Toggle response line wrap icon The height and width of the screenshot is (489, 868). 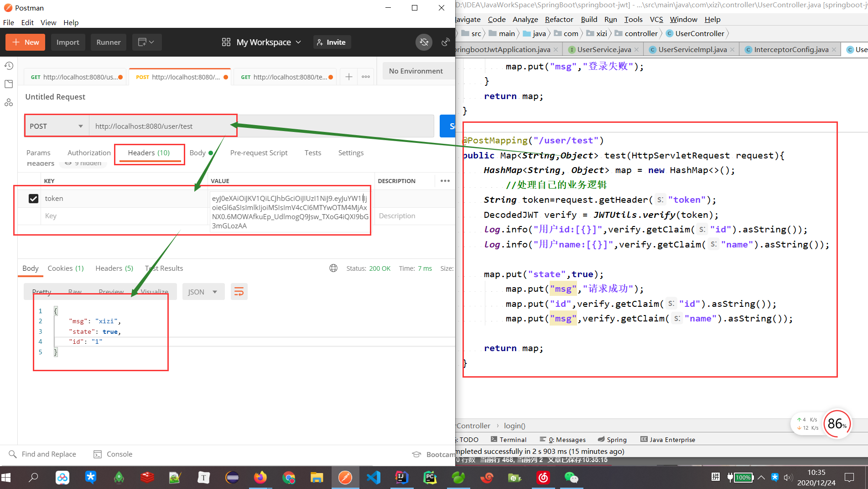click(x=239, y=292)
